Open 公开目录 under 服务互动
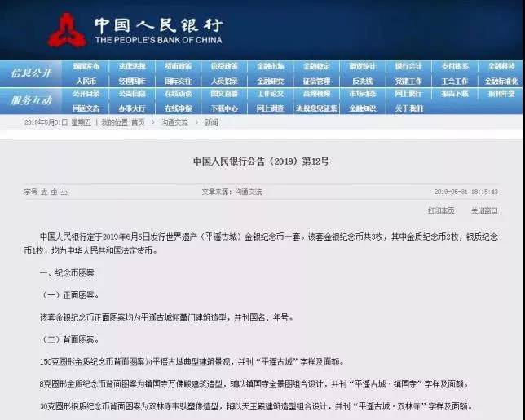Screen dimensions: 525x420 click(x=86, y=94)
